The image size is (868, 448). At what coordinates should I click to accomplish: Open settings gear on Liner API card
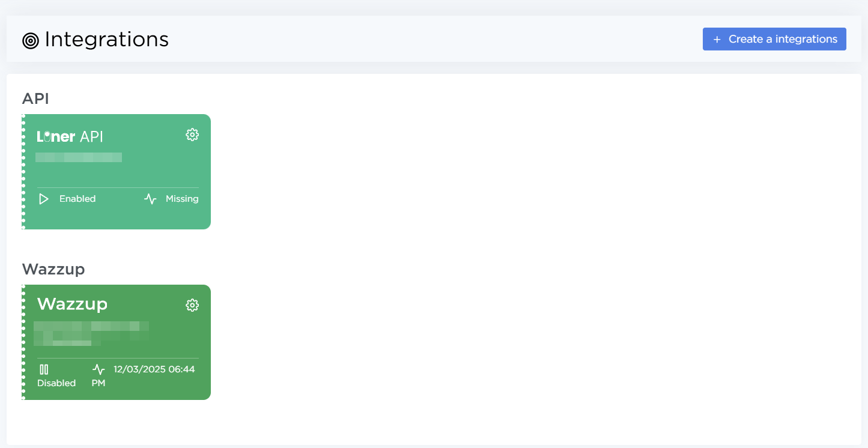[192, 135]
